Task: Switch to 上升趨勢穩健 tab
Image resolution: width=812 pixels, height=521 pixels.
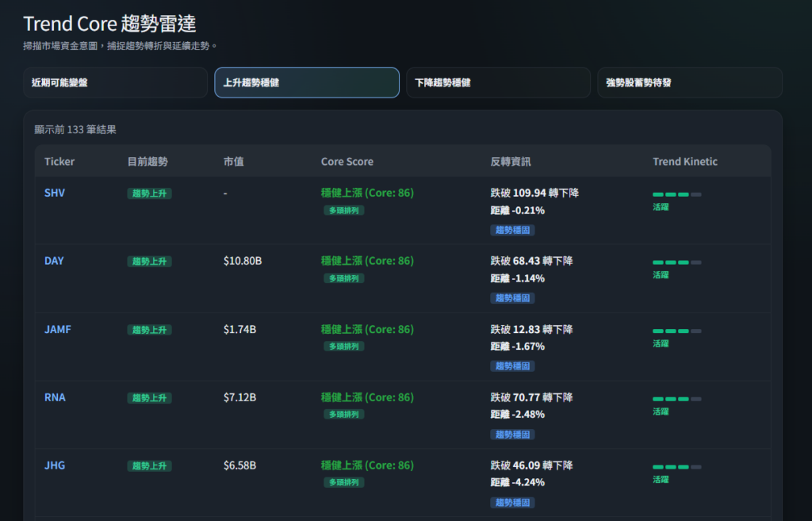Action: pyautogui.click(x=306, y=82)
